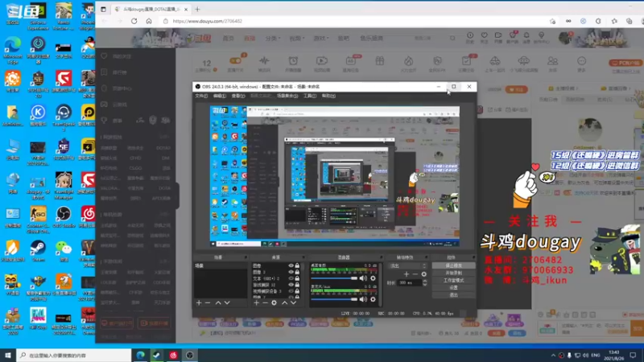Toggle visibility of the 文本 (GDI+) 2 source

(x=291, y=278)
